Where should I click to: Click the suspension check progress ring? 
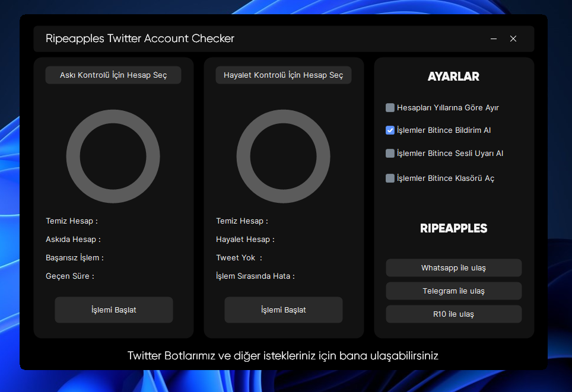click(x=113, y=157)
